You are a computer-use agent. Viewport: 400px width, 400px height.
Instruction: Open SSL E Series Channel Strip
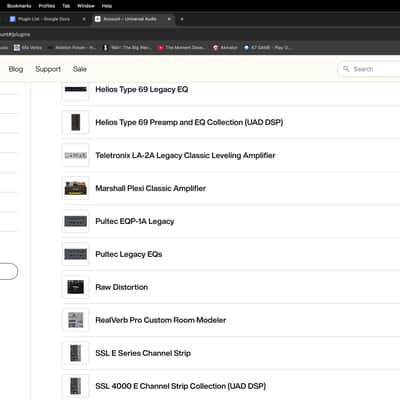(143, 353)
